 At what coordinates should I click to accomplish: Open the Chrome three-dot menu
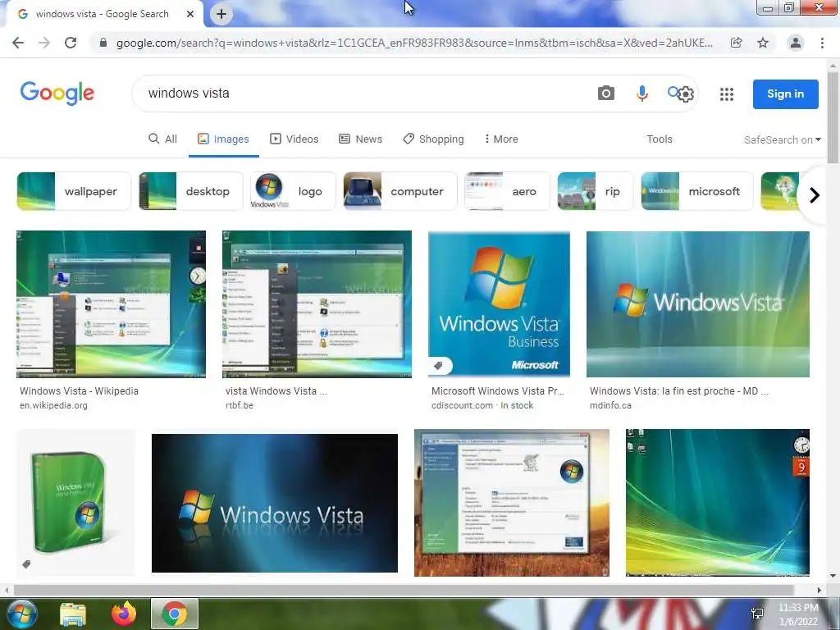(822, 43)
